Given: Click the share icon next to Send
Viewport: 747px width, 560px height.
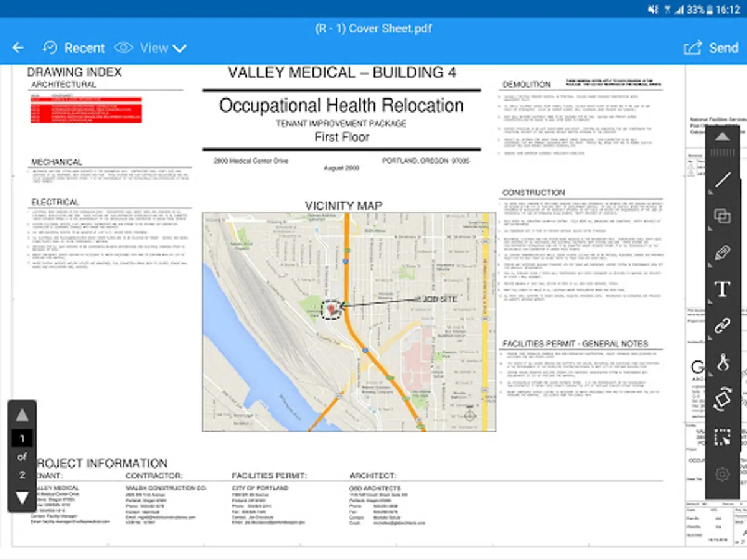Looking at the screenshot, I should click(692, 48).
